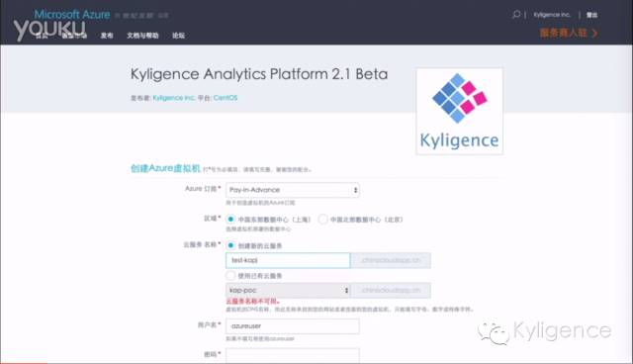
Task: Open the 发布 menu item
Action: tap(107, 36)
